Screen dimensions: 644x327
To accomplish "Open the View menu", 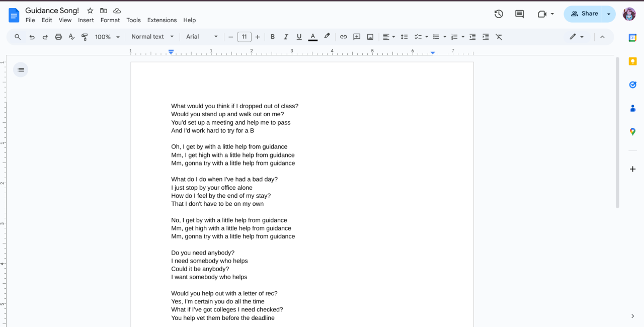I will [x=65, y=20].
